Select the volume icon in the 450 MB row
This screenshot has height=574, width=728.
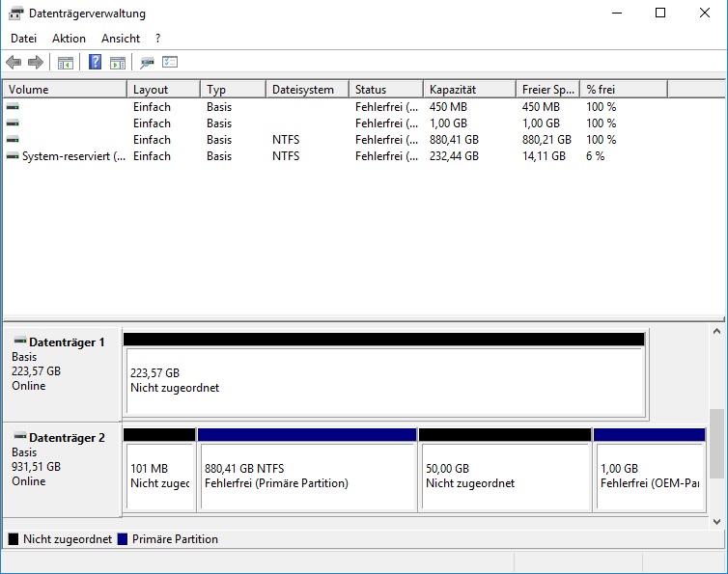click(13, 107)
